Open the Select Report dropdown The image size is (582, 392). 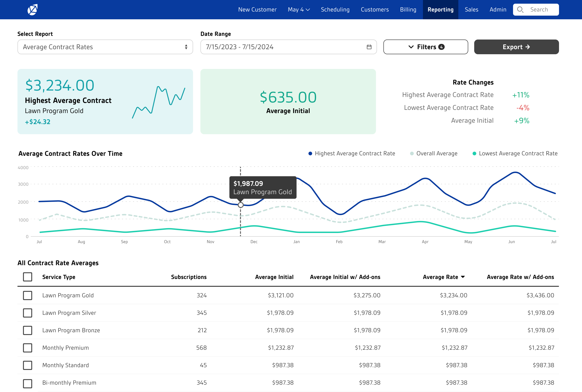[x=105, y=47]
